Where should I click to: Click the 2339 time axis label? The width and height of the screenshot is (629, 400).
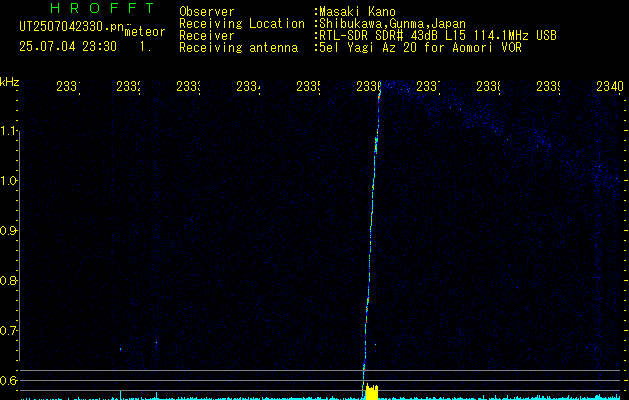coord(548,86)
